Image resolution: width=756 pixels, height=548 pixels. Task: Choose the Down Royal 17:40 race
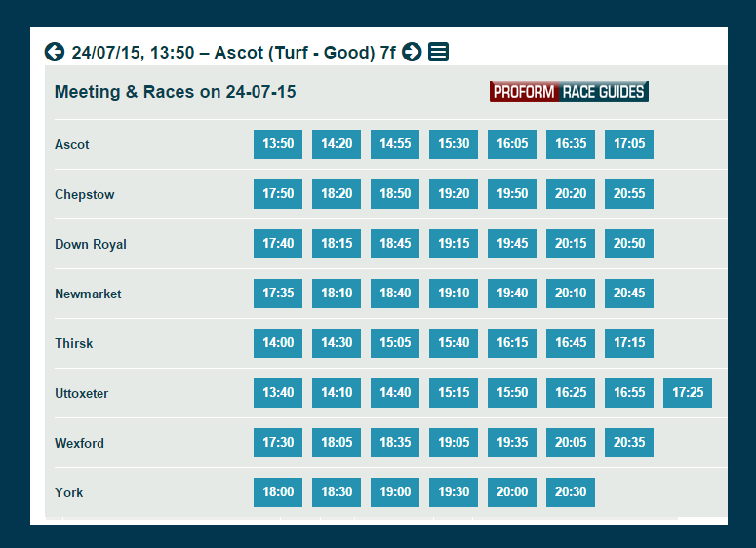tap(278, 244)
